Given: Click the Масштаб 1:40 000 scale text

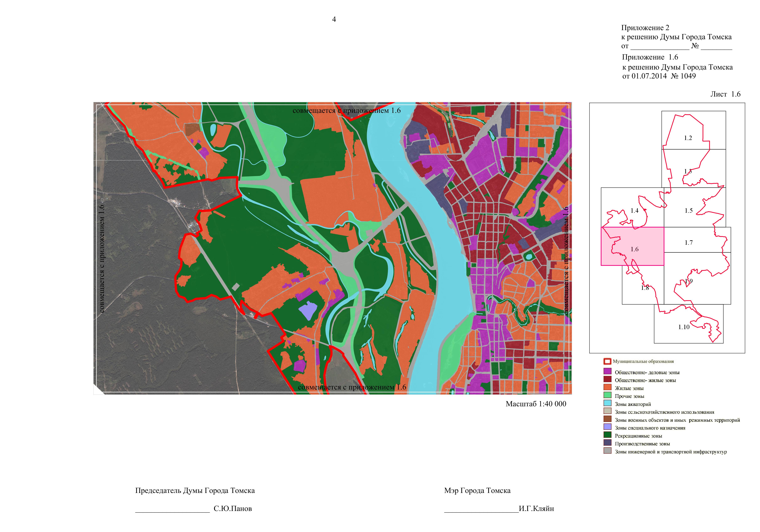Looking at the screenshot, I should [536, 404].
